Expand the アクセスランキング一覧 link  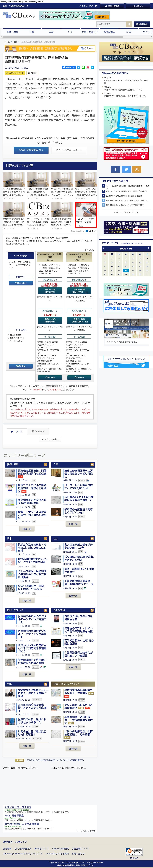(x=126, y=212)
